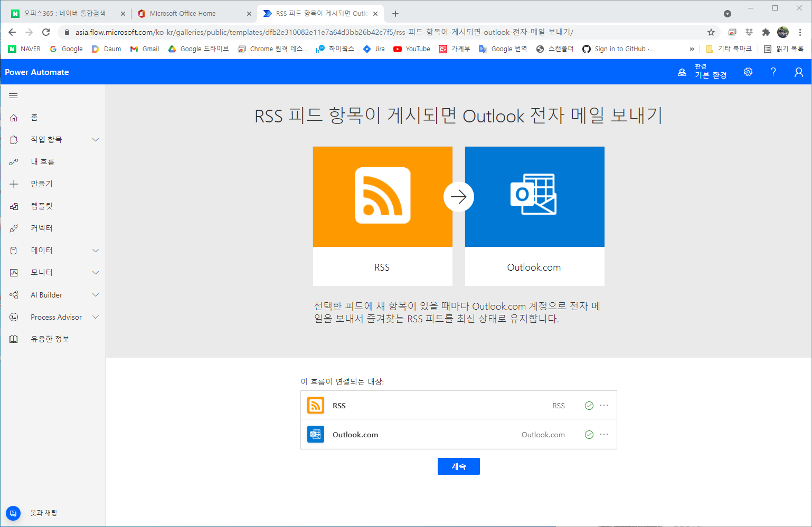Expand the AI Builder submenu chevron
This screenshot has width=812, height=527.
[x=96, y=295]
